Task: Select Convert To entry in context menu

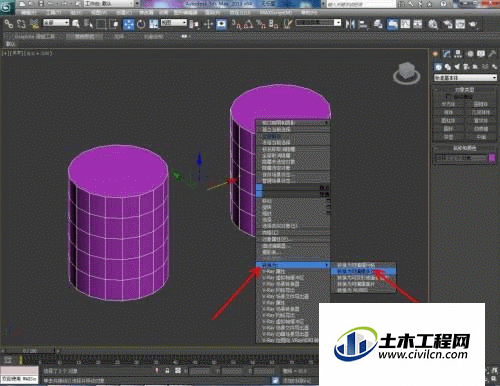Action: tap(293, 265)
